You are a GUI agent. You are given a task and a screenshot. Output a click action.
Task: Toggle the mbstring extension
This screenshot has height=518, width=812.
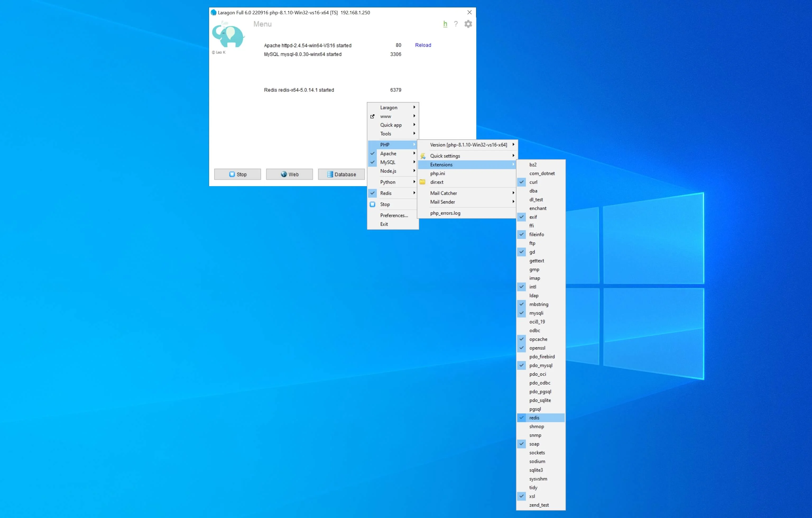click(541, 304)
